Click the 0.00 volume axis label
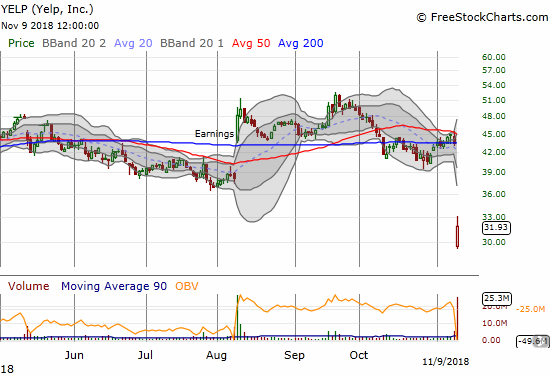550x375 pixels. pos(491,340)
